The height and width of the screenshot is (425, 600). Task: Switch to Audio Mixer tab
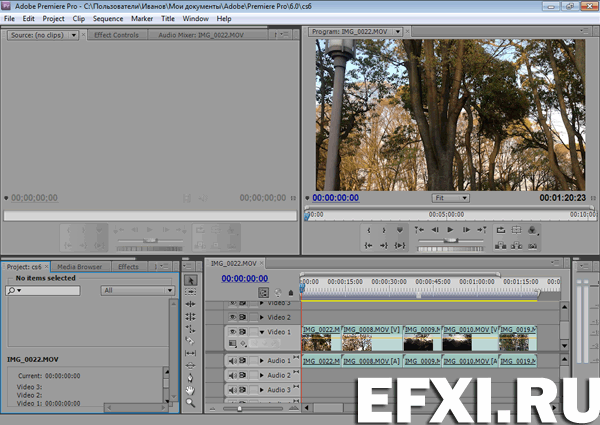[x=201, y=35]
